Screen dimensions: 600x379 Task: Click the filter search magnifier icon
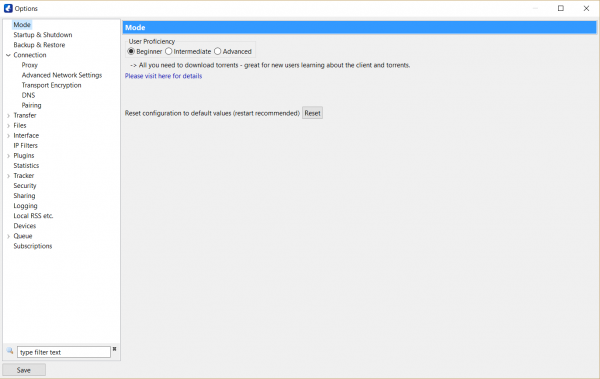point(10,351)
